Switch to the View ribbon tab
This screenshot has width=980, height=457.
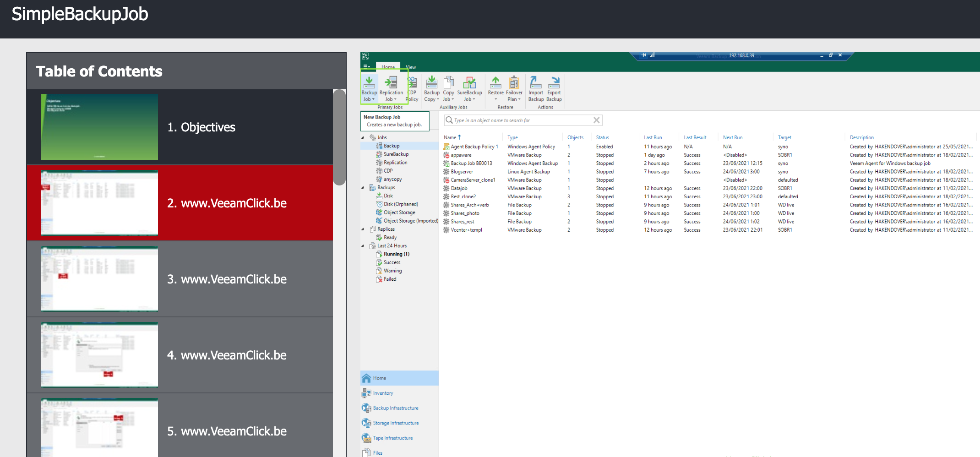410,67
